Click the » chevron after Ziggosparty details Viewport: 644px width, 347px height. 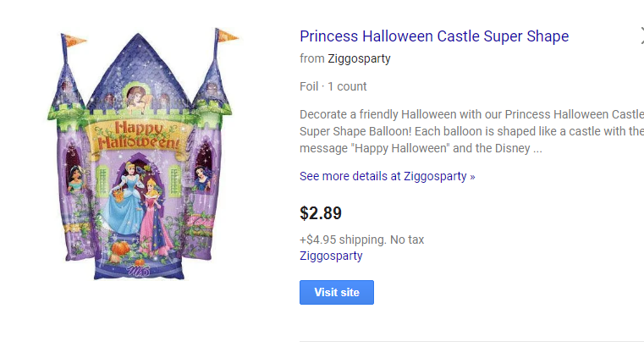[x=472, y=177]
